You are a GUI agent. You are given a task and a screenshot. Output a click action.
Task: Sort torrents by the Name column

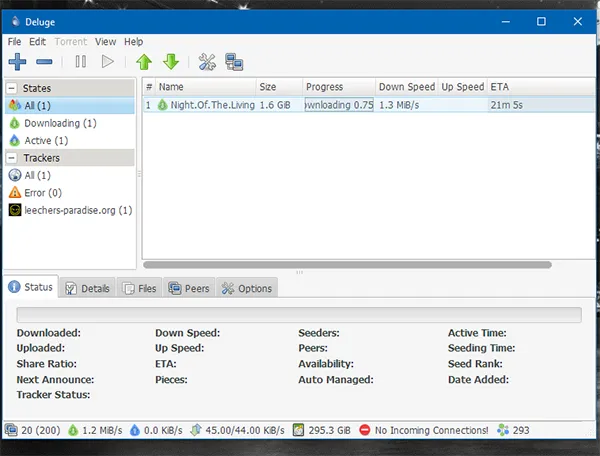click(205, 87)
